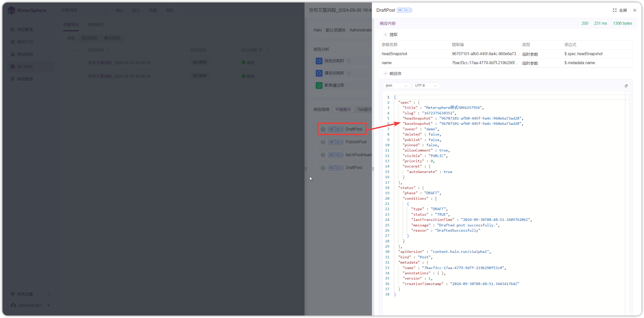Click the help icon beside 报告总耗时

pos(349,61)
